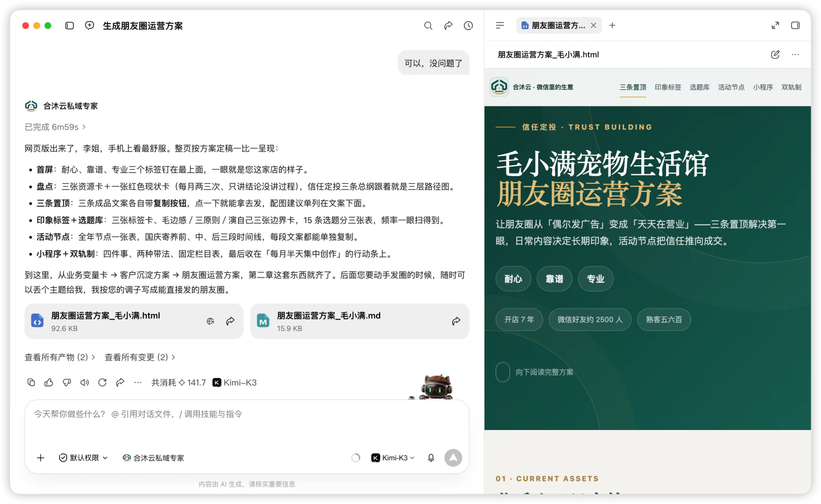
Task: Open the 默认权限 dropdown
Action: tap(84, 458)
